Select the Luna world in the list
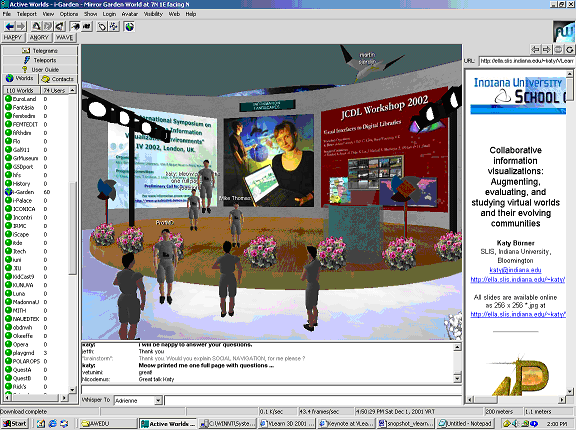 (19, 294)
